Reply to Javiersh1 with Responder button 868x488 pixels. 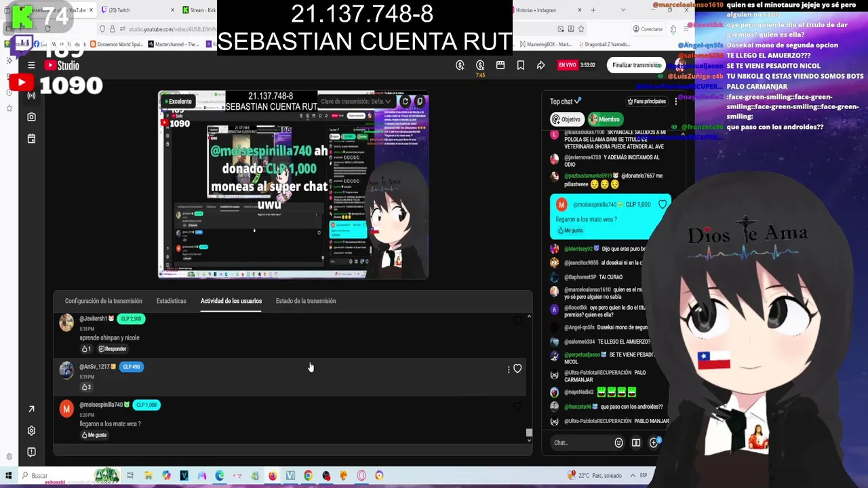[x=113, y=349]
